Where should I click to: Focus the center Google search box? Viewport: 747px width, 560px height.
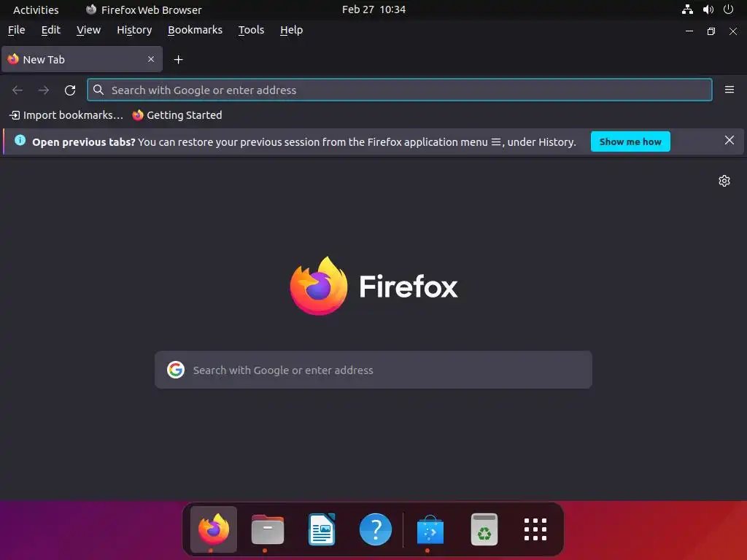point(373,370)
